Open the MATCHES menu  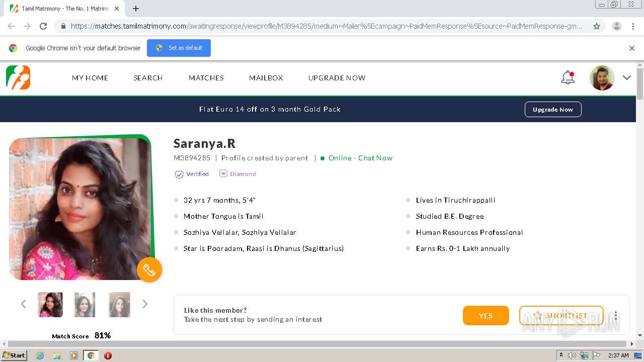[206, 78]
